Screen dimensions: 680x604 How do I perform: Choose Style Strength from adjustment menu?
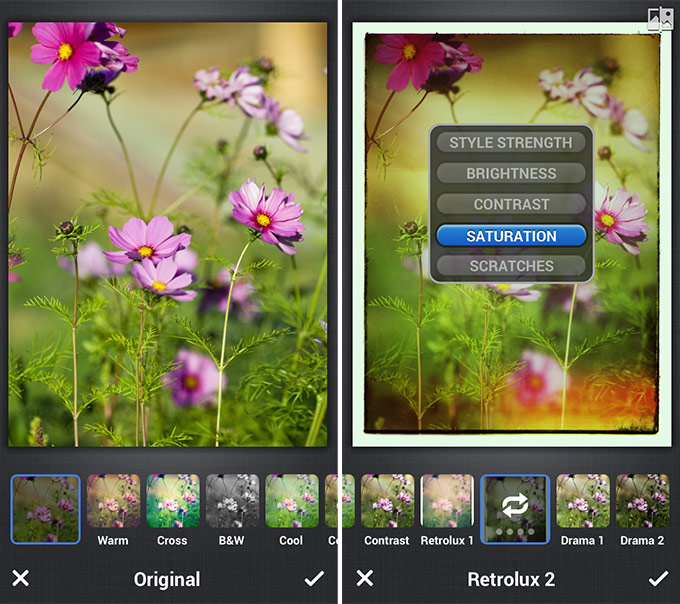pyautogui.click(x=510, y=143)
